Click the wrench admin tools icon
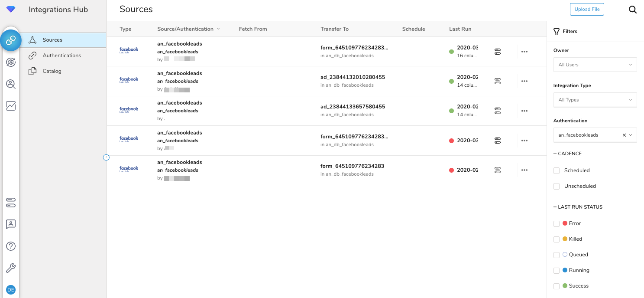 (11, 268)
